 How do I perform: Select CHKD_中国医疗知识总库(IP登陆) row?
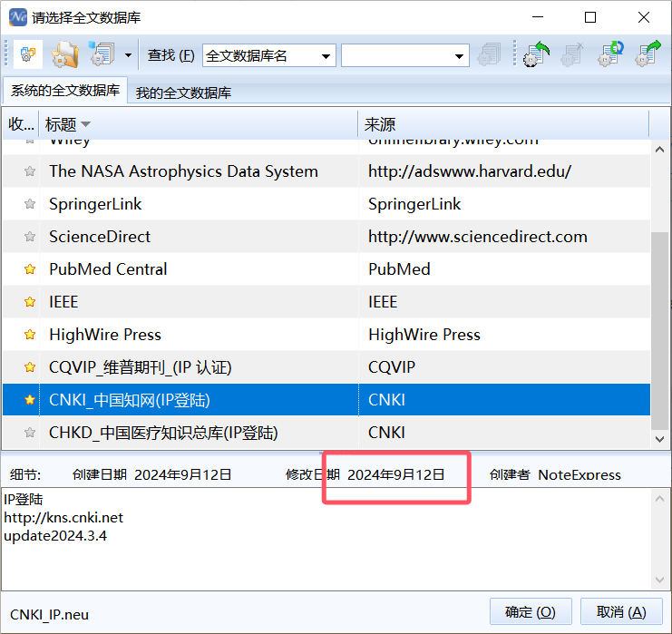coord(326,433)
